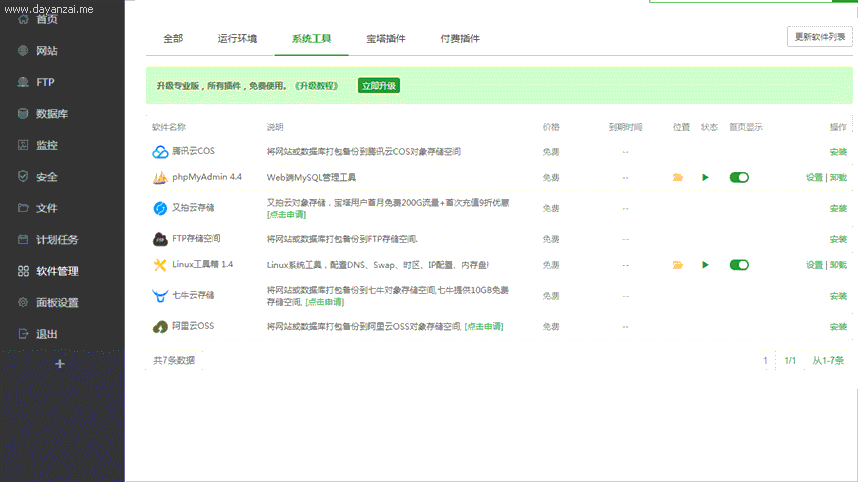Screen dimensions: 858x482
Task: Open Linux工具箱 folder location icon
Action: (677, 265)
